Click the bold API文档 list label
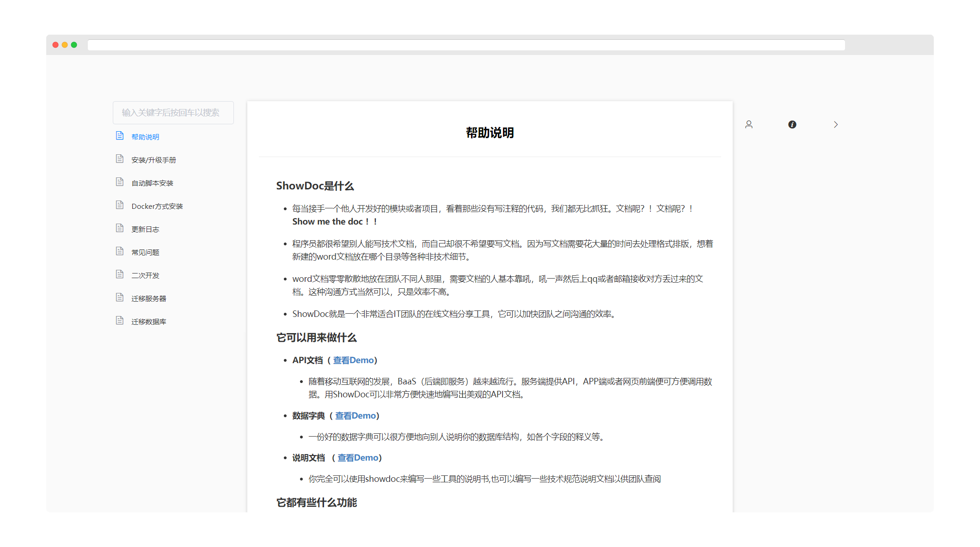Viewport: 980px width, 547px height. (x=307, y=360)
